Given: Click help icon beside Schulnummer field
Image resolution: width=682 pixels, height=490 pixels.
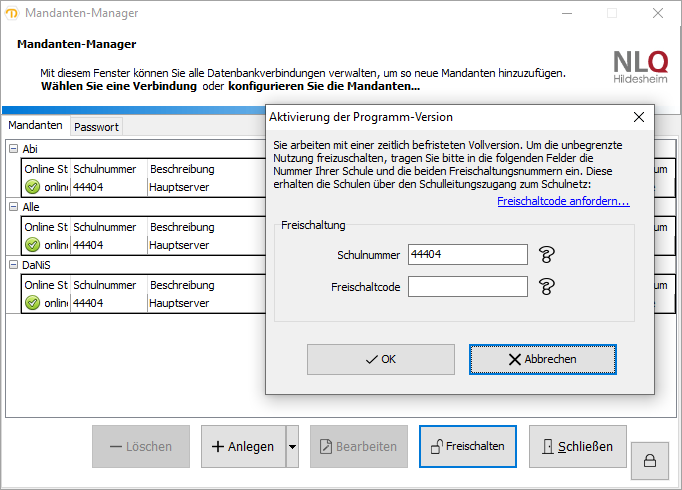Looking at the screenshot, I should 546,255.
